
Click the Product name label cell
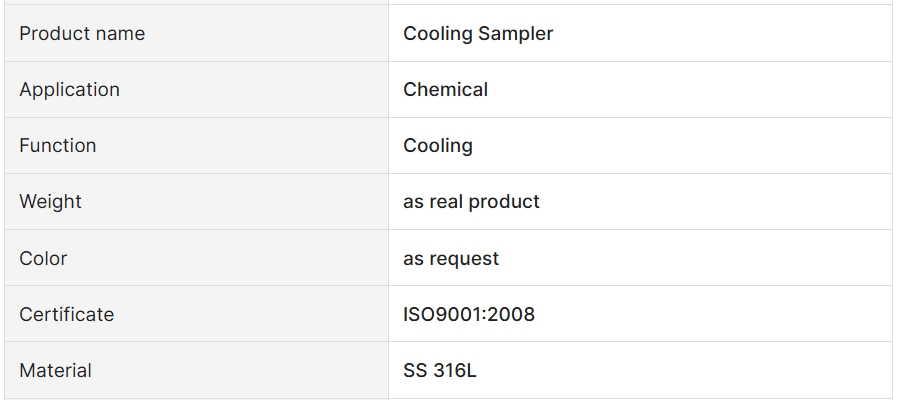[196, 33]
